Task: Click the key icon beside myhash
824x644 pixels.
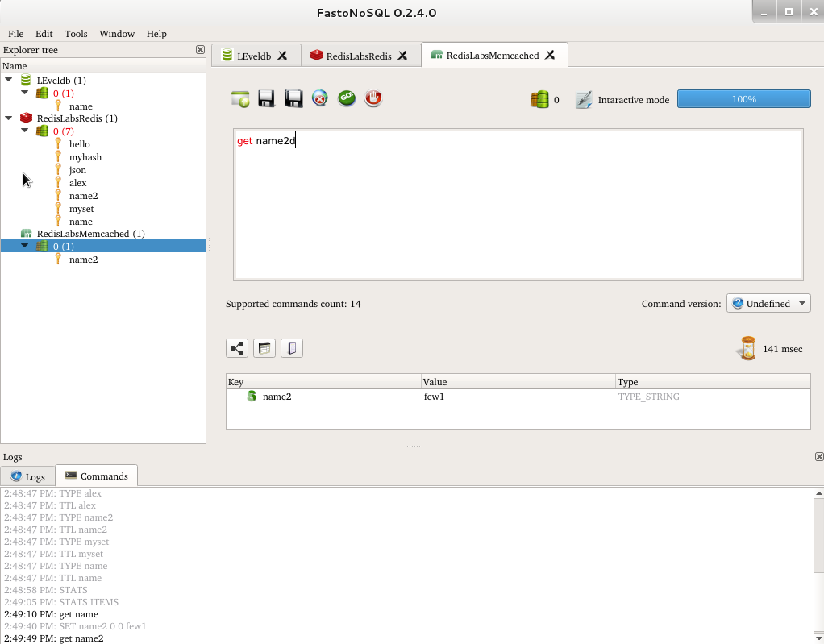Action: coord(58,156)
